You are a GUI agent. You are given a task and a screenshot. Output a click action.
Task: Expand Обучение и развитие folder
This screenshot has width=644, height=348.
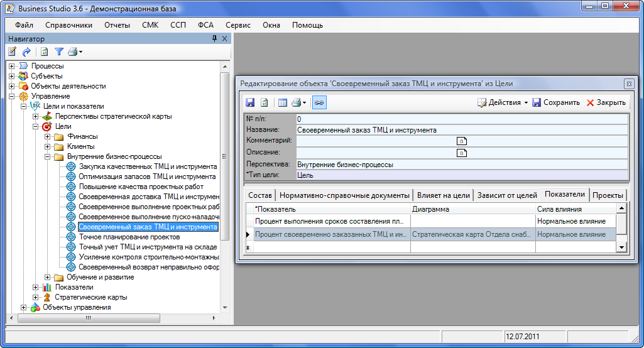click(x=48, y=277)
